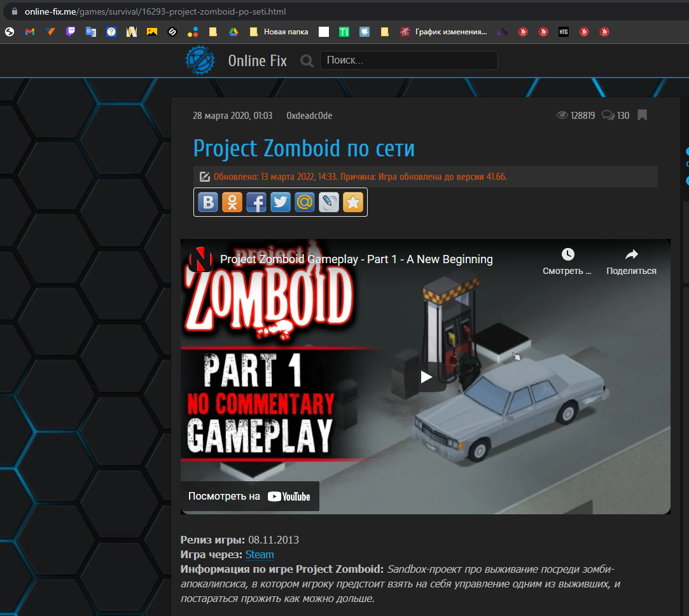This screenshot has width=689, height=616.
Task: Open the comments bubble icon
Action: tap(608, 115)
